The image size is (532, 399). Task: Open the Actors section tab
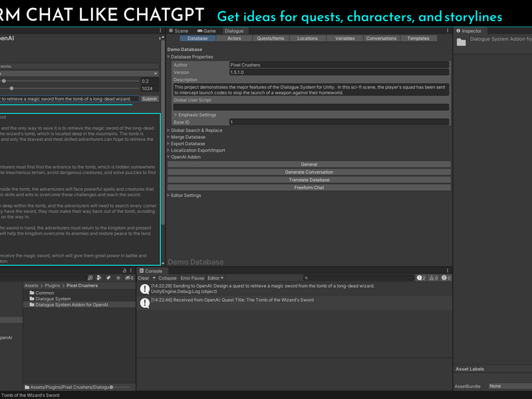[x=234, y=39]
